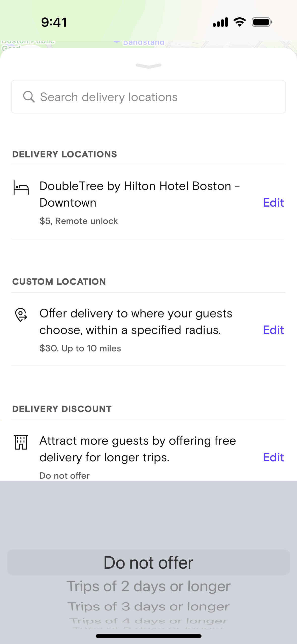This screenshot has height=644, width=297.
Task: Choose "Trips of 3 days or longer"
Action: click(x=148, y=606)
